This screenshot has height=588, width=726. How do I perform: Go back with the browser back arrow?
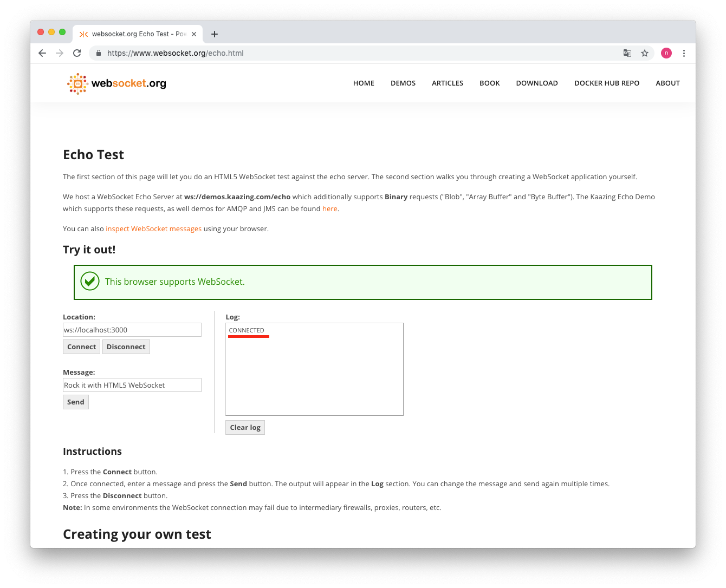tap(42, 53)
